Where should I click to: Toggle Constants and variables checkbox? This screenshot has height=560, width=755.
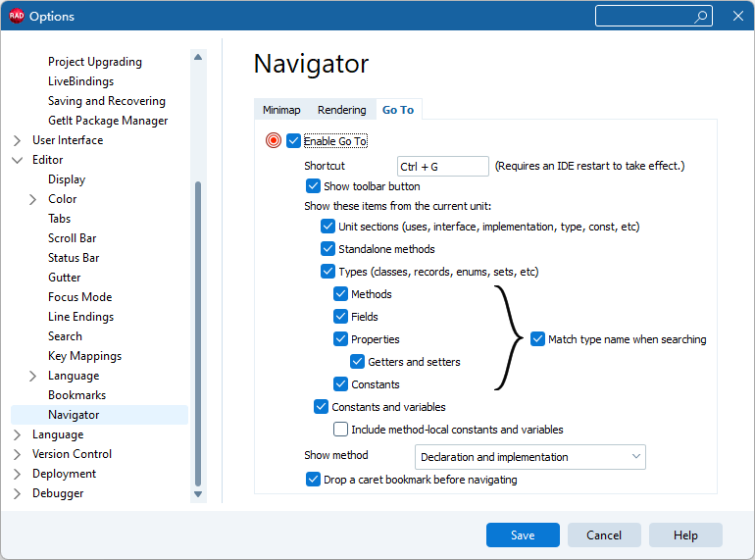pyautogui.click(x=322, y=407)
